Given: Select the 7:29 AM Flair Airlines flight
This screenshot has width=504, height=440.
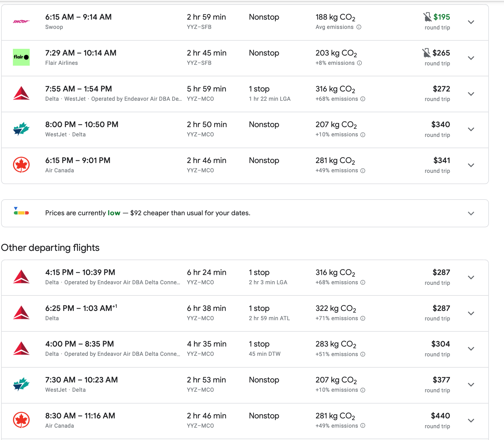Looking at the screenshot, I should click(x=81, y=53).
